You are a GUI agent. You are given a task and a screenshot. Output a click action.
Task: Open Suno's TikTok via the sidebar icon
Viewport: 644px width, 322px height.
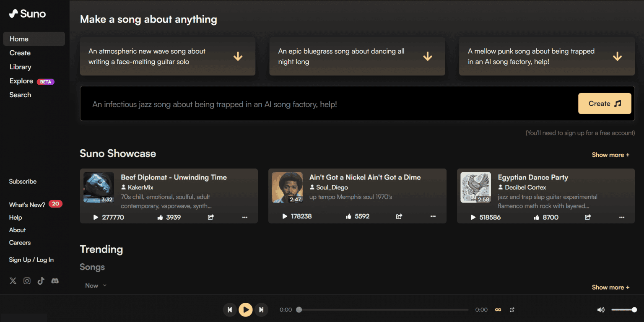coord(41,281)
